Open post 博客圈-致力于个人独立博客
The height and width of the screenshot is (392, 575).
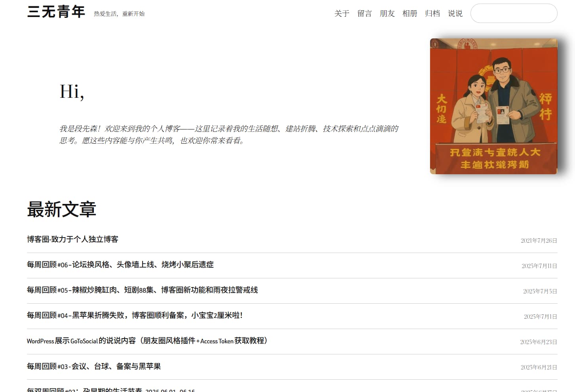(x=72, y=239)
